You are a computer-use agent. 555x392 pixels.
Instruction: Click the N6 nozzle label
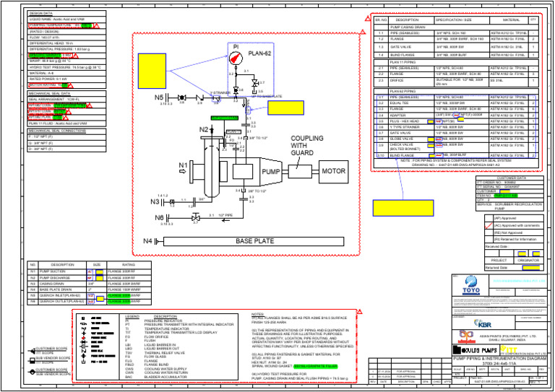coord(159,218)
